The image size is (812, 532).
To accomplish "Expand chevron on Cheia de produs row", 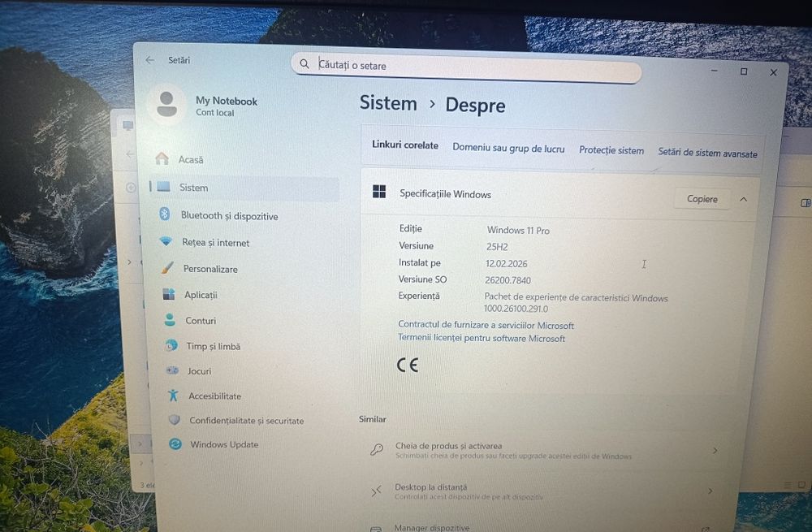I will click(x=715, y=451).
